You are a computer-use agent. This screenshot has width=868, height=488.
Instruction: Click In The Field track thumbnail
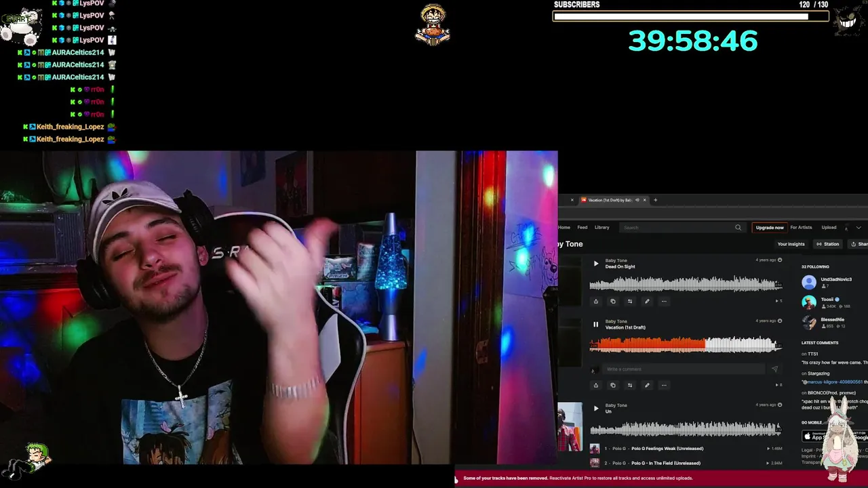tap(595, 463)
